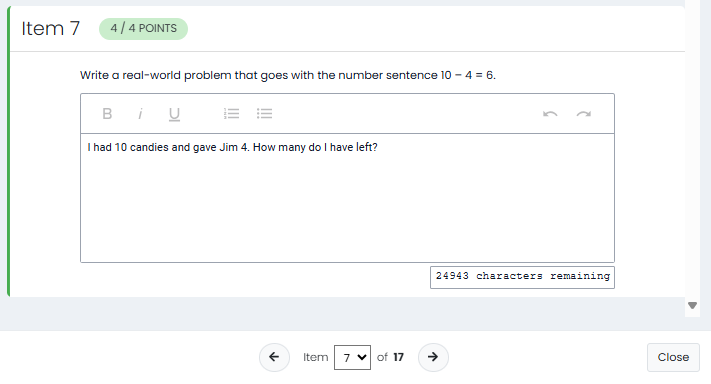Screen dimensions: 711x384
Task: Click the question prompt text
Action: click(288, 75)
